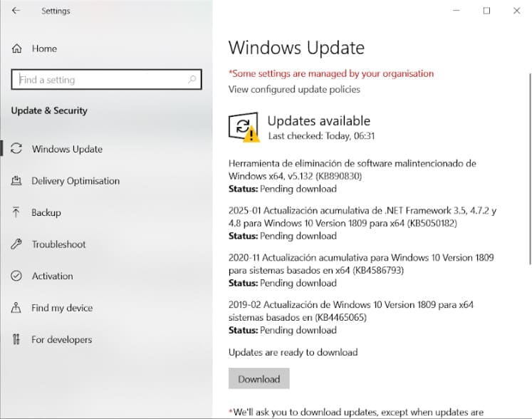Click the KB4586793 cumulative update entry
The width and height of the screenshot is (532, 419).
361,270
